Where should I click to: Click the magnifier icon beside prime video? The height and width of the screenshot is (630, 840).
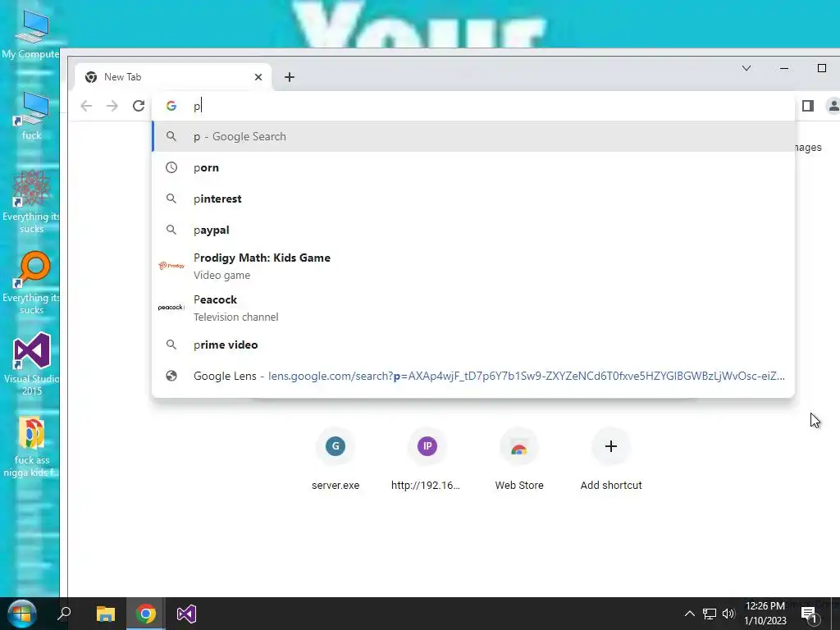pyautogui.click(x=171, y=345)
